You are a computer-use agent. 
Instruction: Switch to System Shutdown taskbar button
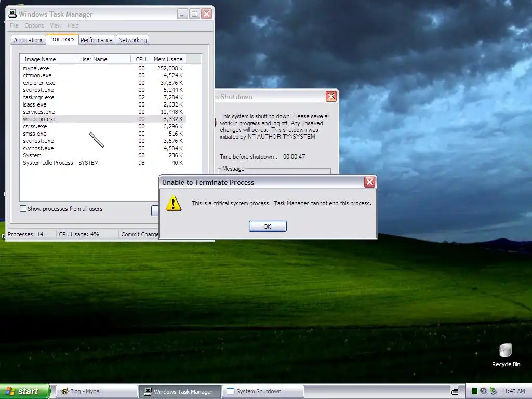[x=263, y=391]
